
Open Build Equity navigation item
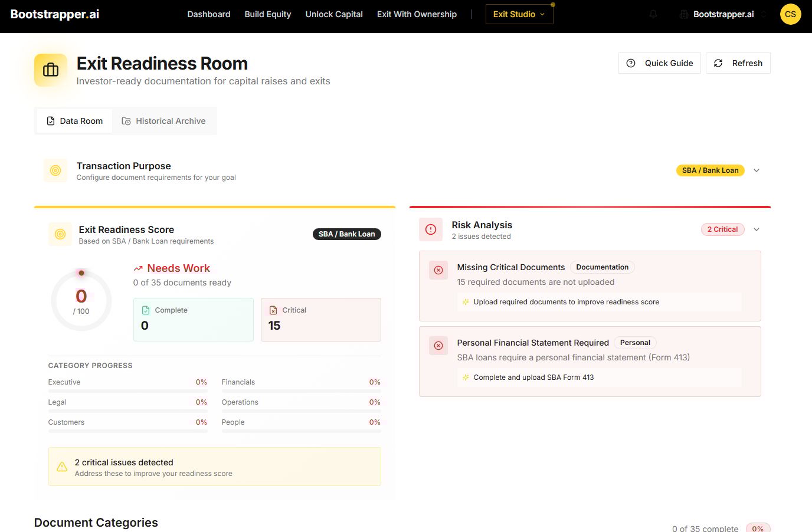pyautogui.click(x=268, y=14)
